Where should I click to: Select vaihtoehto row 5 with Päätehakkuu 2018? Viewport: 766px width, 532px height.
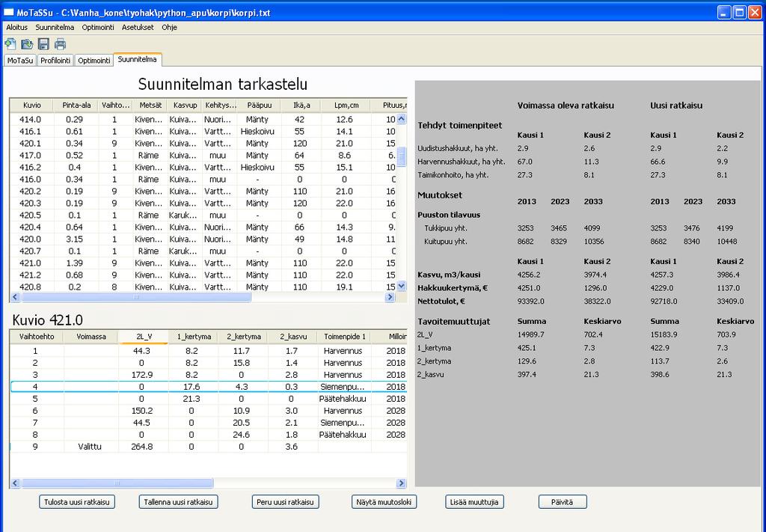click(208, 399)
